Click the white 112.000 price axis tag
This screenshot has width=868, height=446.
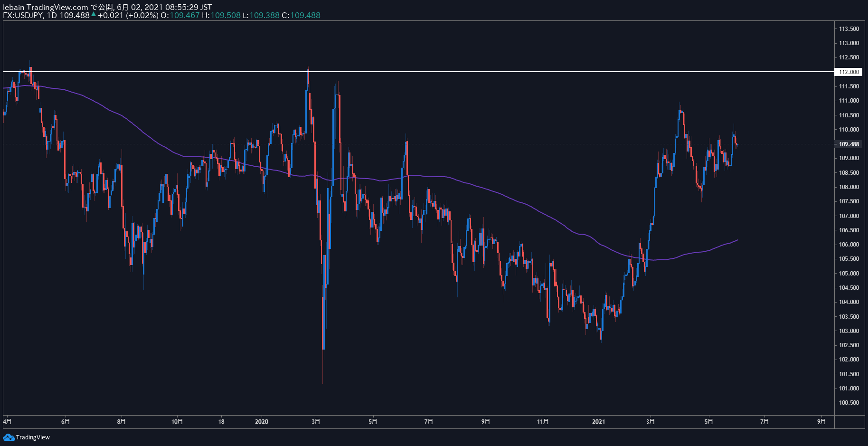pos(849,72)
